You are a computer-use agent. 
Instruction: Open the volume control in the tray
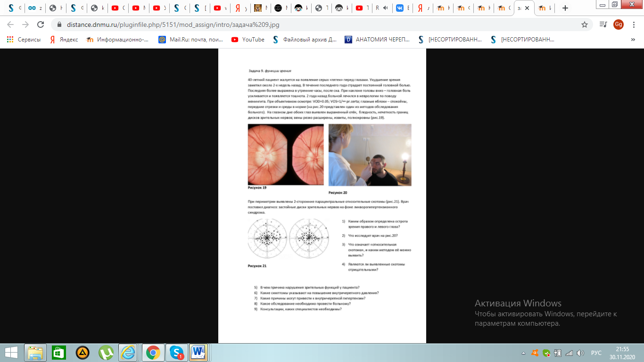pos(580,353)
